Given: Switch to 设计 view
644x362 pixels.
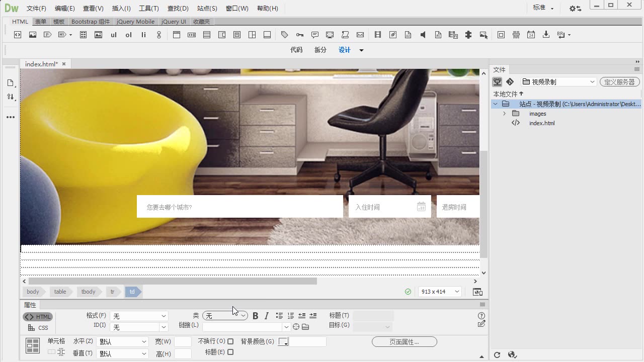Looking at the screenshot, I should click(x=345, y=50).
